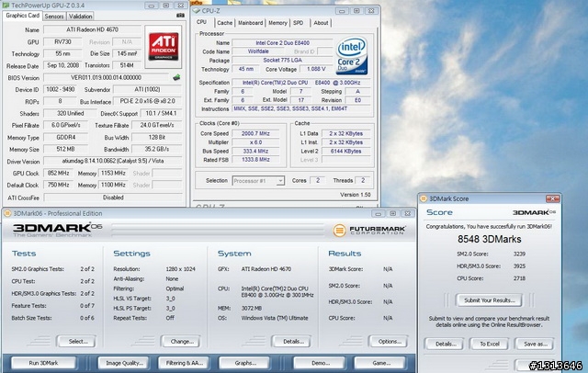The image size is (588, 373).
Task: Click the Change... button under Settings
Action: [x=181, y=342]
